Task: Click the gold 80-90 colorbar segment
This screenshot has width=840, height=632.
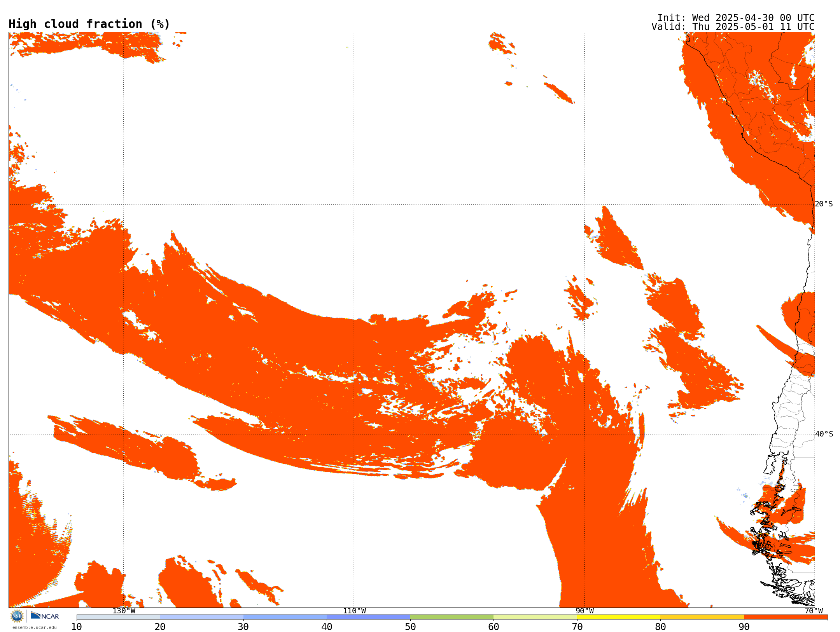Action: tap(702, 617)
